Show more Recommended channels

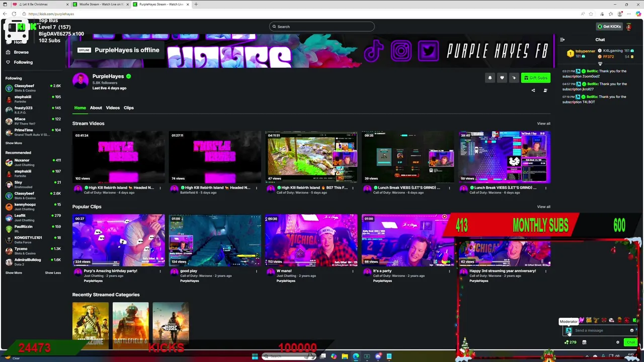(x=14, y=273)
